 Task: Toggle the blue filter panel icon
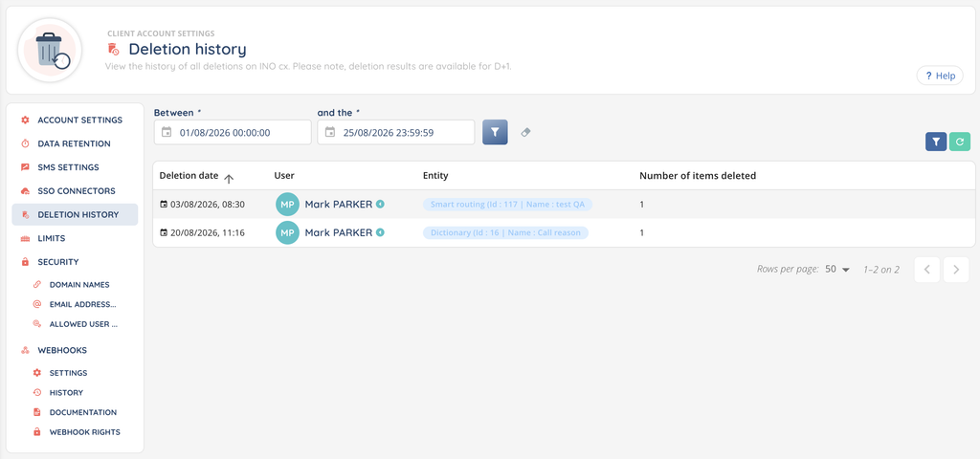point(936,142)
